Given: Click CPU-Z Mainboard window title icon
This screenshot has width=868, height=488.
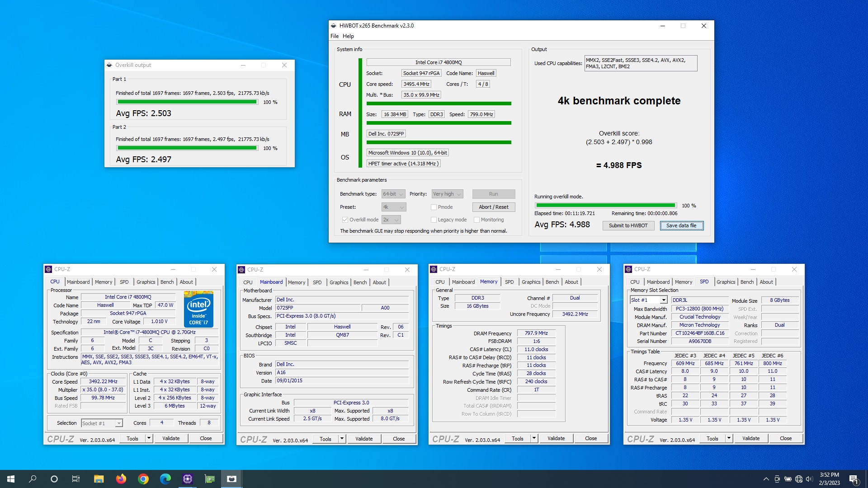Looking at the screenshot, I should click(241, 270).
